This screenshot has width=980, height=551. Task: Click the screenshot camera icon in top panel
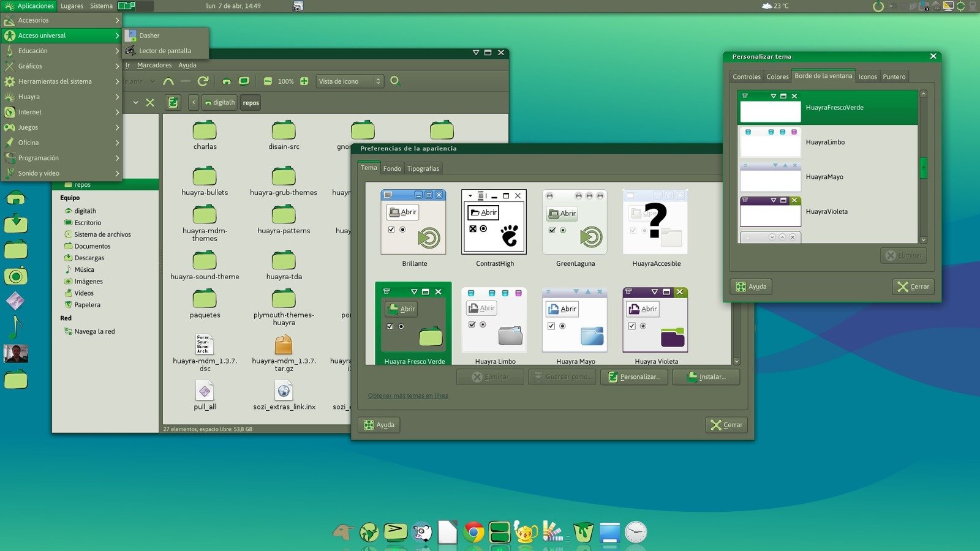[298, 6]
